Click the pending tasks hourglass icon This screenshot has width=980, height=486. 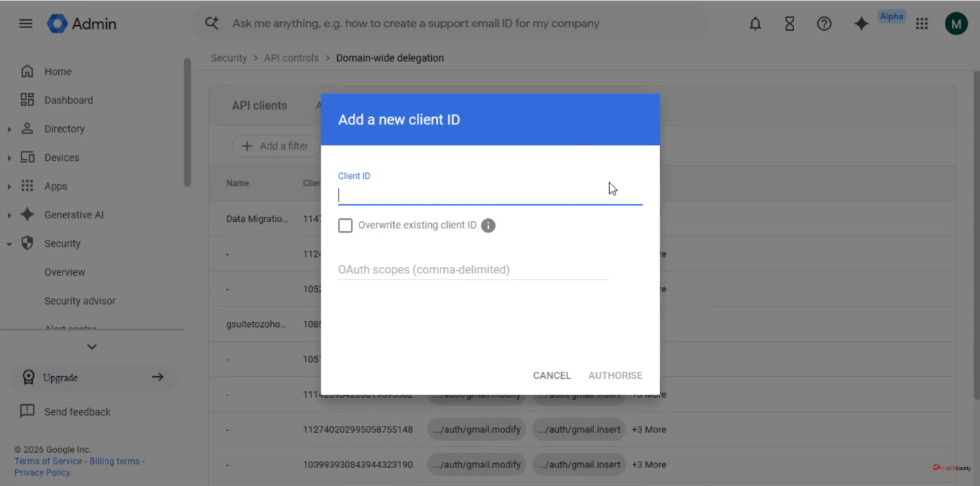tap(789, 23)
